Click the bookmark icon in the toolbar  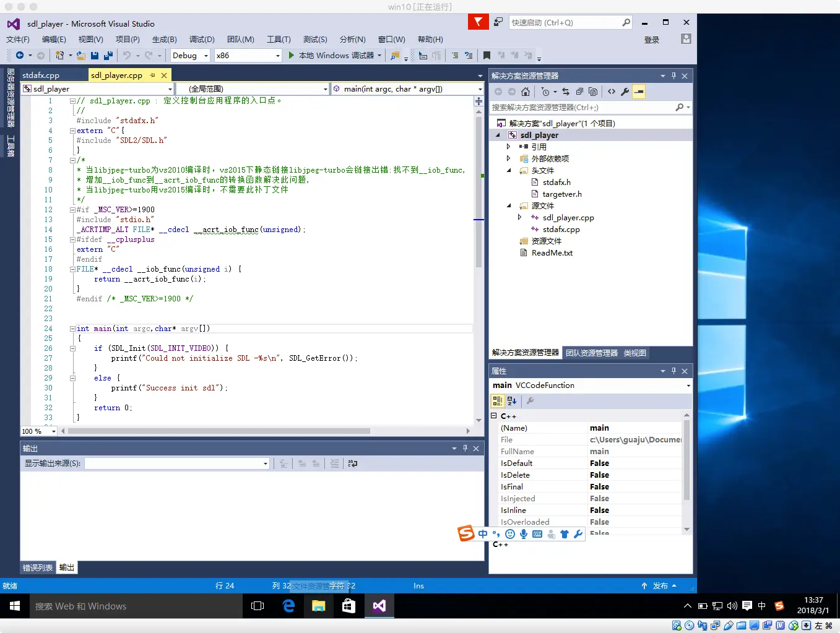coord(487,56)
